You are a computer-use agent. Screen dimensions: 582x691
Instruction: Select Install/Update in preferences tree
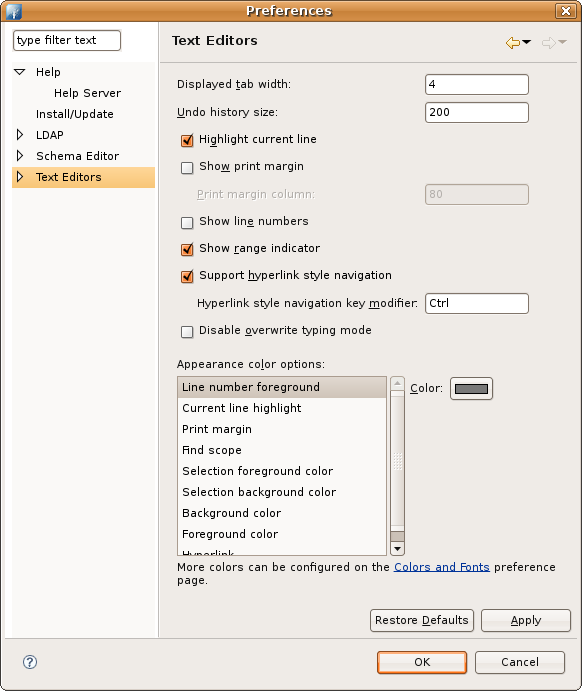coord(74,114)
